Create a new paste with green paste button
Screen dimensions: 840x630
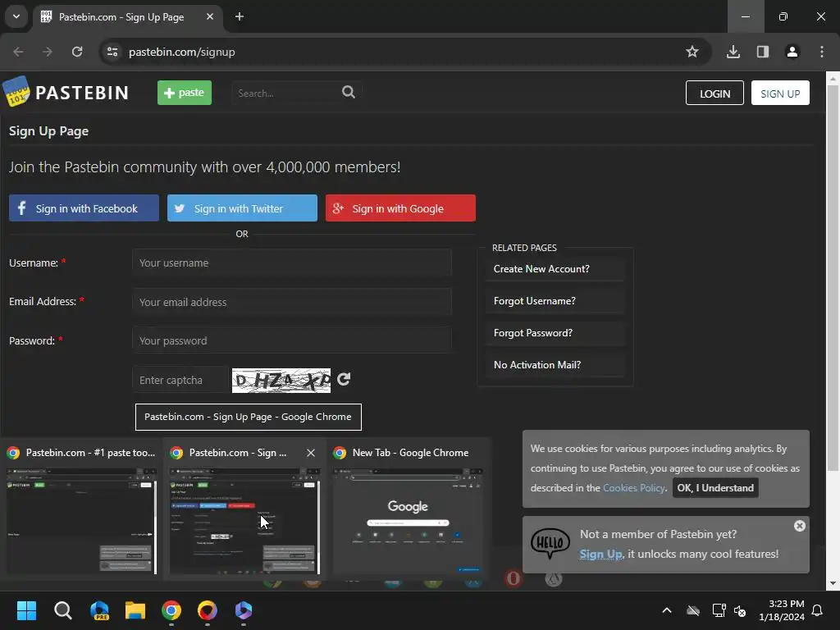click(185, 93)
